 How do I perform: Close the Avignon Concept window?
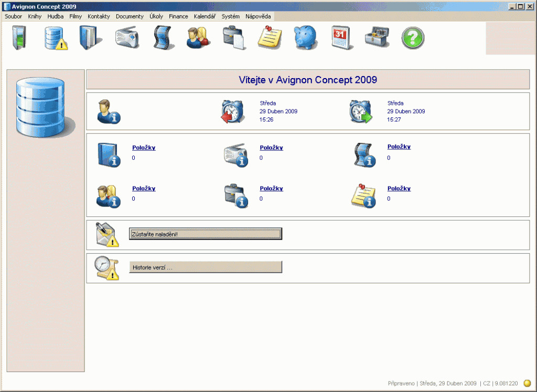(x=530, y=6)
